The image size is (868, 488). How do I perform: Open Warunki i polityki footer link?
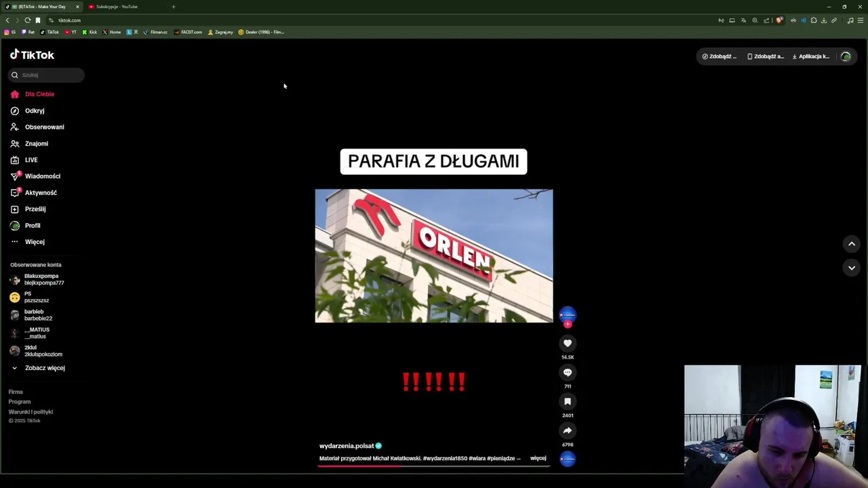click(x=31, y=412)
